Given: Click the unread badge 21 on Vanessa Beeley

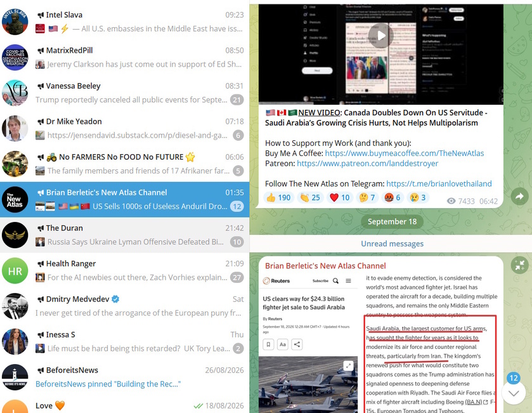Looking at the screenshot, I should coord(237,100).
